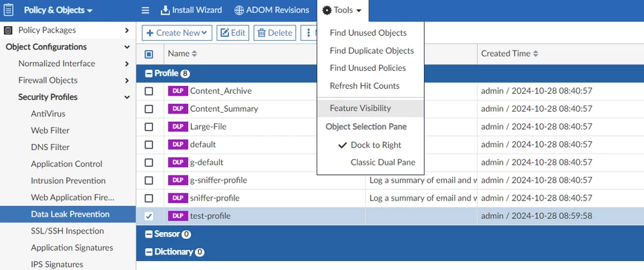Click the g-sniffer-profile name text
This screenshot has height=270, width=644.
click(x=219, y=180)
